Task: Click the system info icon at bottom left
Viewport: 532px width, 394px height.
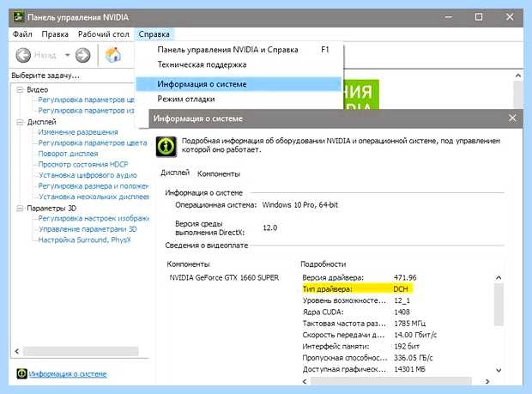Action: pyautogui.click(x=21, y=373)
